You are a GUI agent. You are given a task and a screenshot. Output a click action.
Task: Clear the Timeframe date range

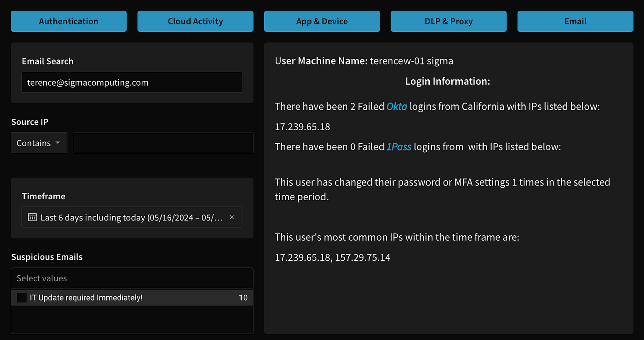point(232,217)
